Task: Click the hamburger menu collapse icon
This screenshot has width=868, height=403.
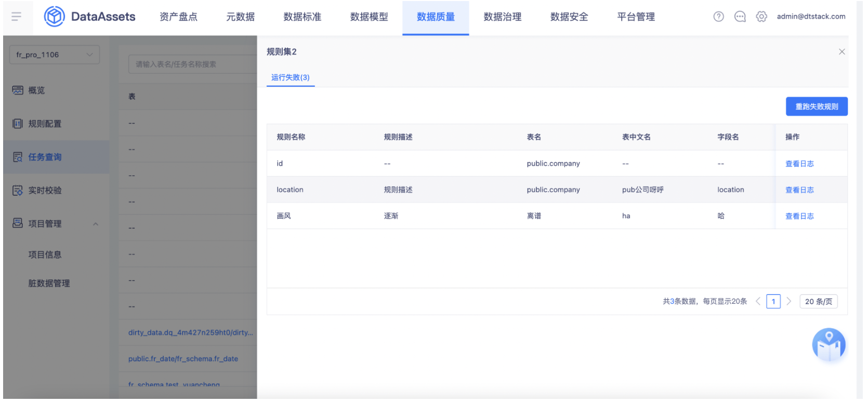Action: (17, 17)
